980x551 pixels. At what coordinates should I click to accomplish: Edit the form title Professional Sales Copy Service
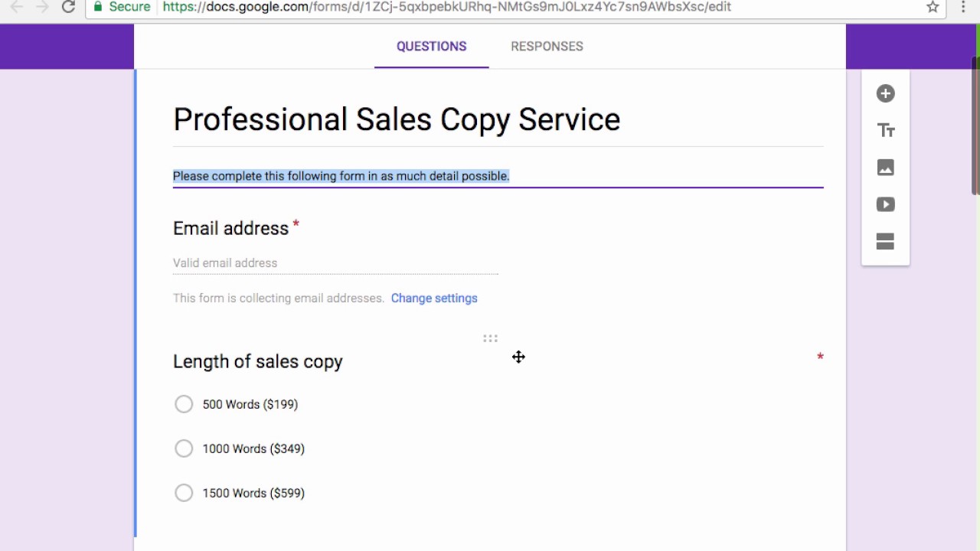tap(397, 119)
